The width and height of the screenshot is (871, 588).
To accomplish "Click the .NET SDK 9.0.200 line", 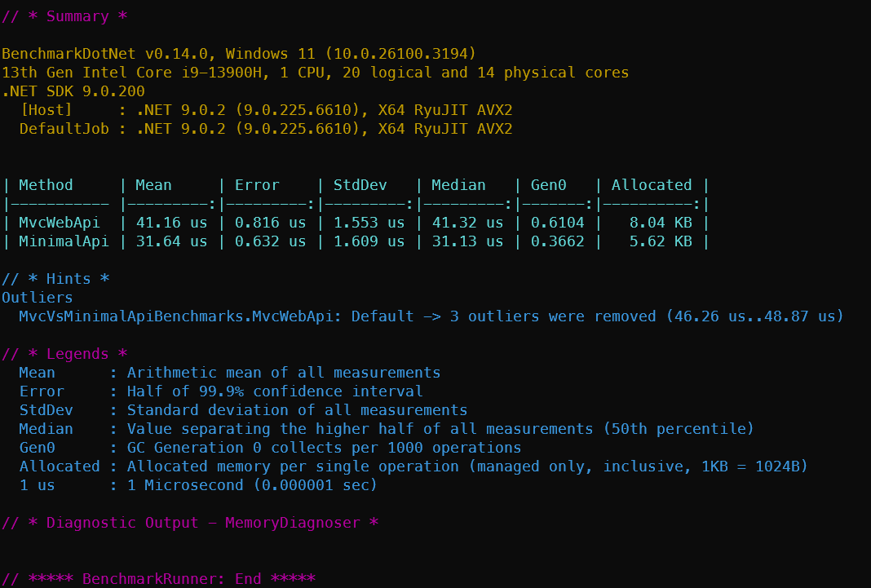I will [x=73, y=91].
